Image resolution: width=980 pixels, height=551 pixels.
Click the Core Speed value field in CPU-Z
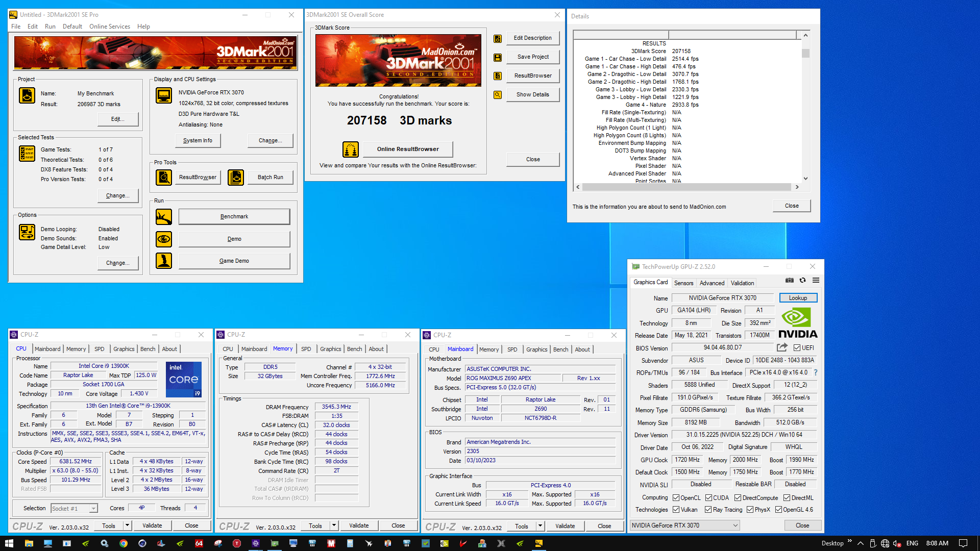[76, 462]
